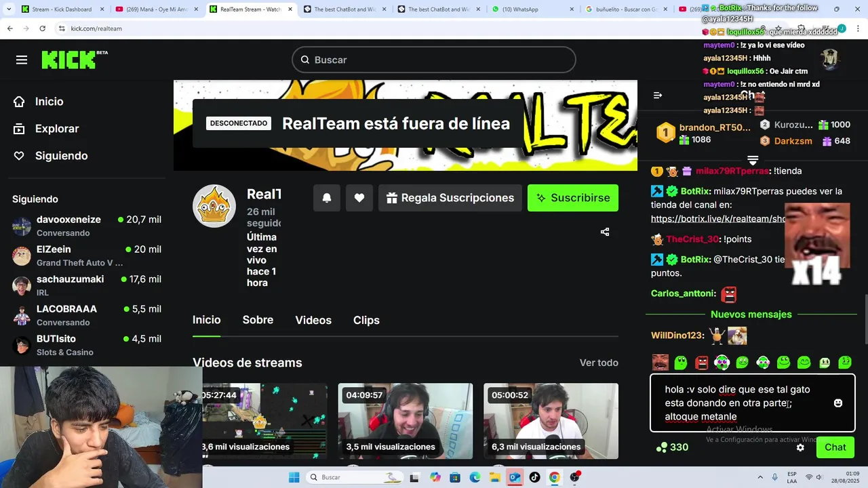The width and height of the screenshot is (868, 488).
Task: Open ElZeein channel in sidebar
Action: point(87,256)
